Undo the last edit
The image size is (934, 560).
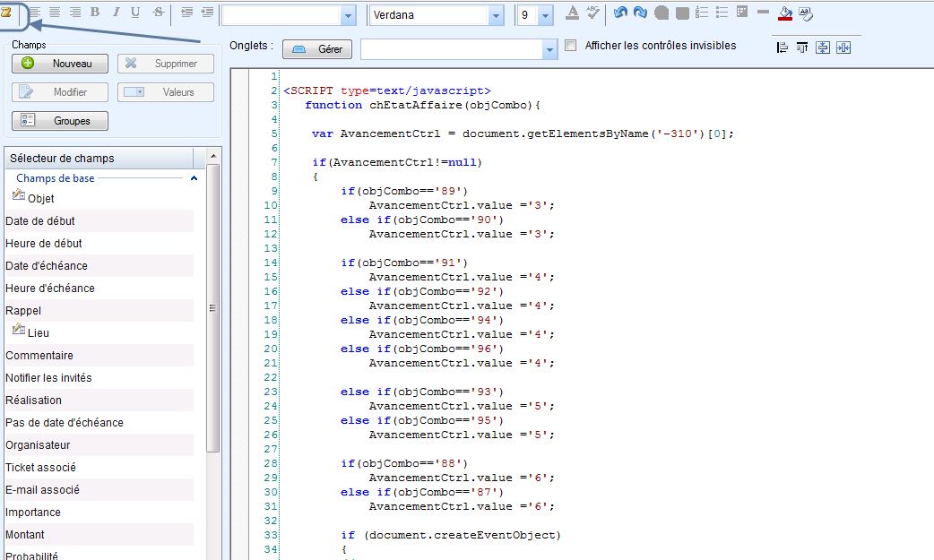coord(620,13)
